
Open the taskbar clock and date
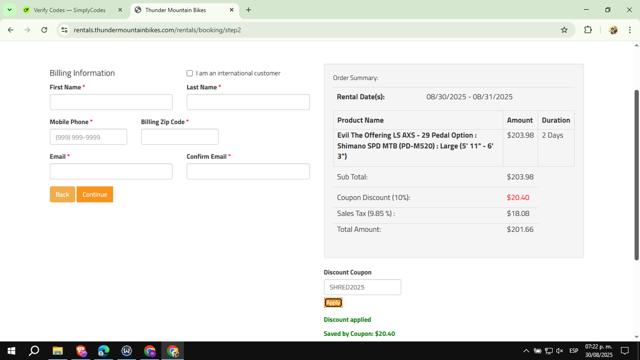point(599,351)
